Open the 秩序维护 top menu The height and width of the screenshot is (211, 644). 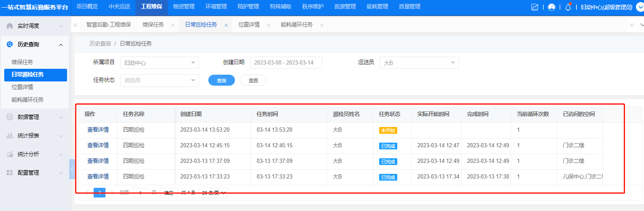(x=313, y=7)
